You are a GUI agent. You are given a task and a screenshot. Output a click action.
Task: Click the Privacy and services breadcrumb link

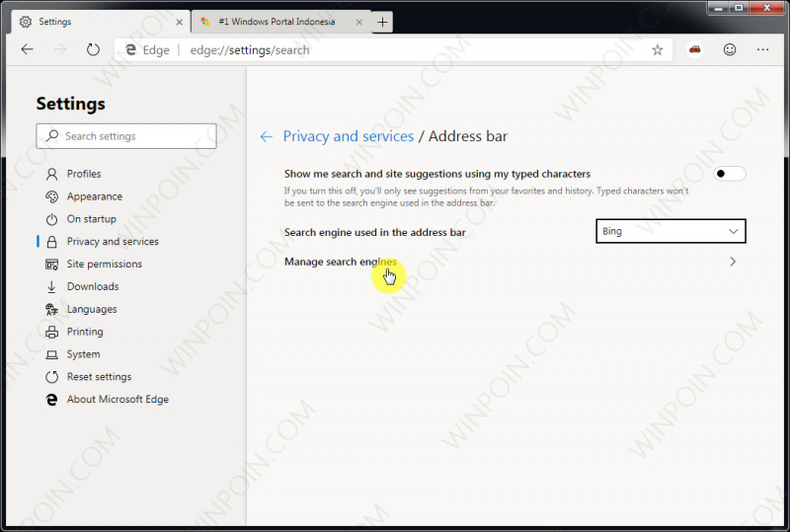click(349, 136)
